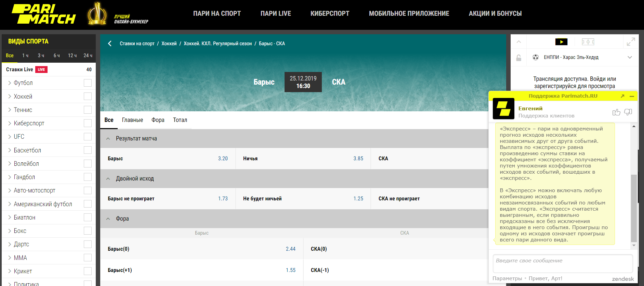Filter events by 1 ч

(25, 55)
